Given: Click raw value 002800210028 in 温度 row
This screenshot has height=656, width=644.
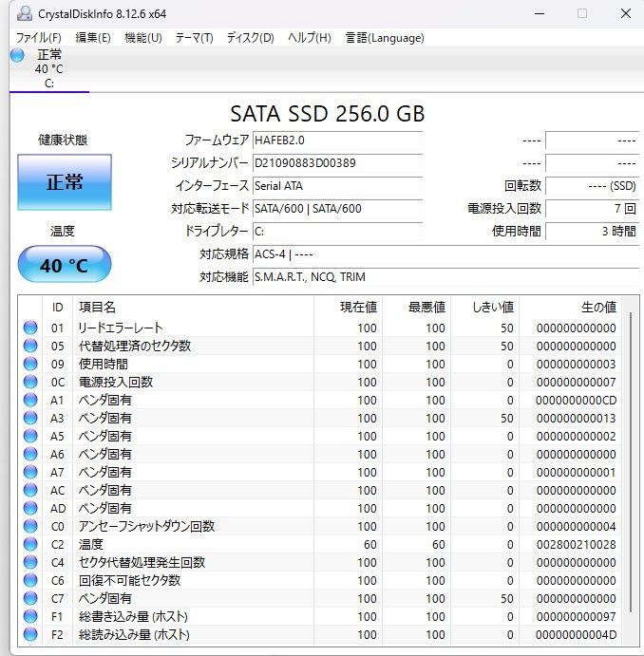Looking at the screenshot, I should point(577,544).
